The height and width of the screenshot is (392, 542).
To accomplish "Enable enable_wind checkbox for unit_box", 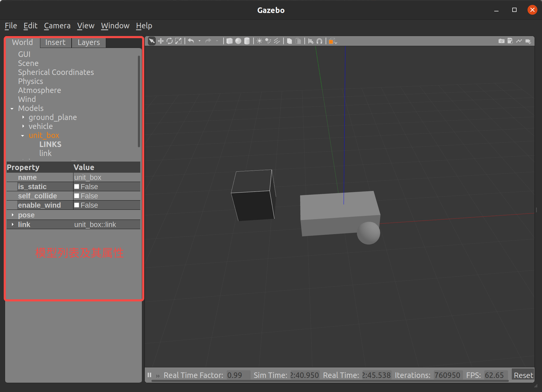I will coord(76,205).
